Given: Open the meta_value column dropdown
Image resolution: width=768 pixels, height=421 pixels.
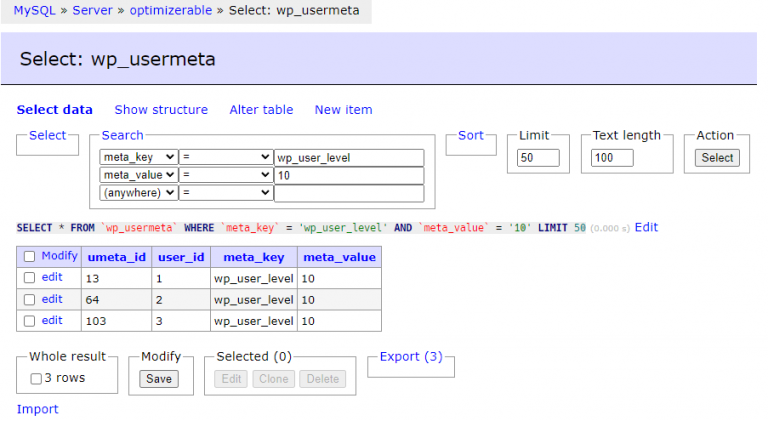Looking at the screenshot, I should (x=139, y=175).
